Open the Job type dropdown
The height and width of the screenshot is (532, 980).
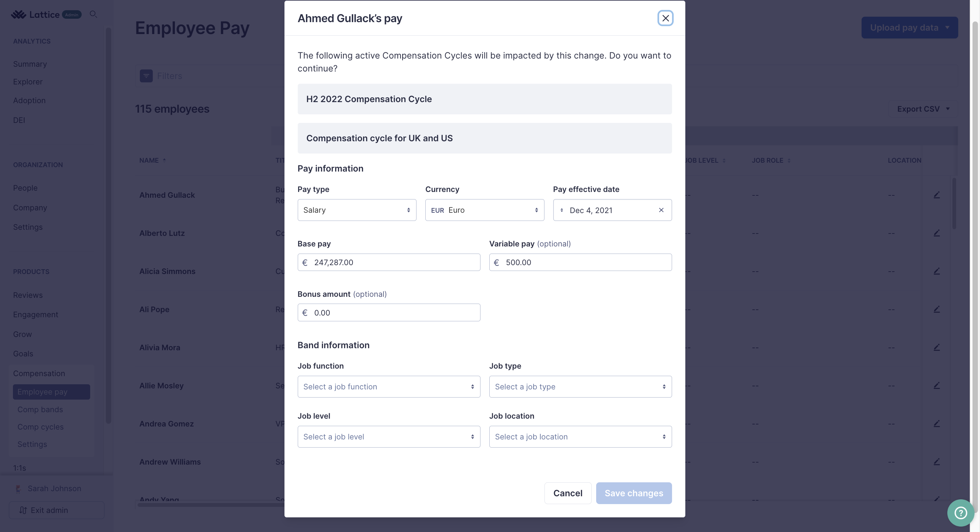[581, 387]
